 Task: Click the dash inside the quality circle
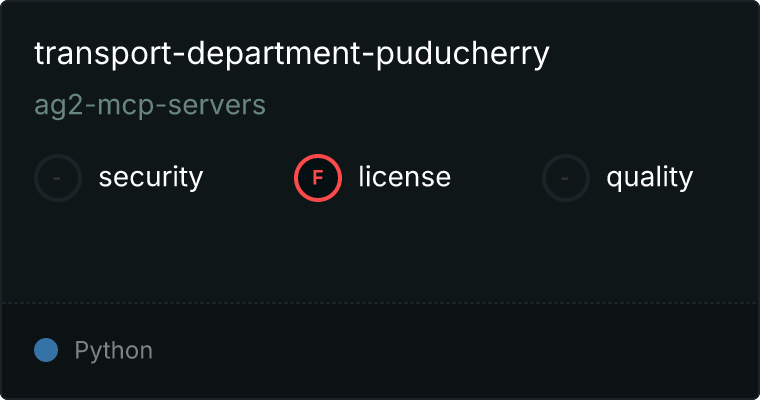[x=565, y=179]
